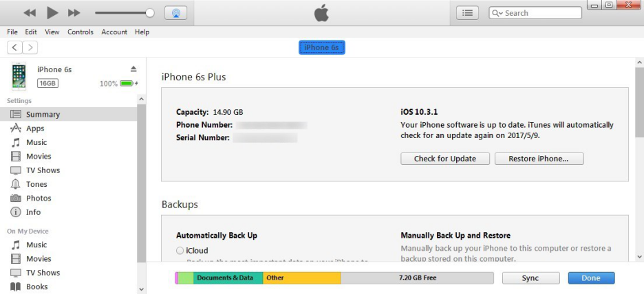Click the sidebar scroll down arrow
Screen dimensions: 644x294
pos(141,289)
